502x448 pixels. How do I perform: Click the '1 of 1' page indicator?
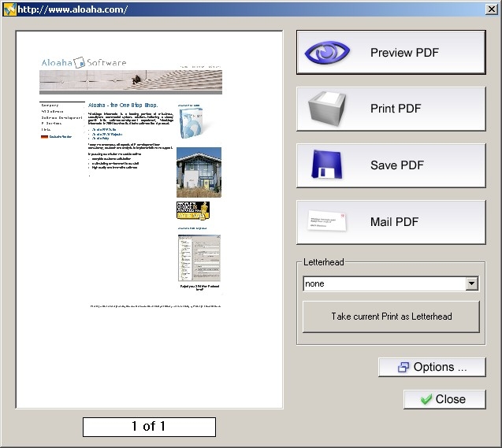coord(149,427)
